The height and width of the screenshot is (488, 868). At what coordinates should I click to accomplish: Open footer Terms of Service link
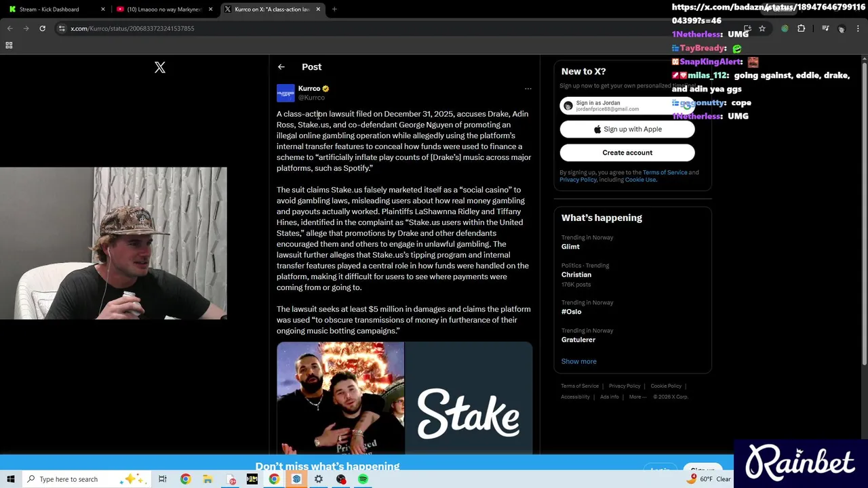click(580, 386)
